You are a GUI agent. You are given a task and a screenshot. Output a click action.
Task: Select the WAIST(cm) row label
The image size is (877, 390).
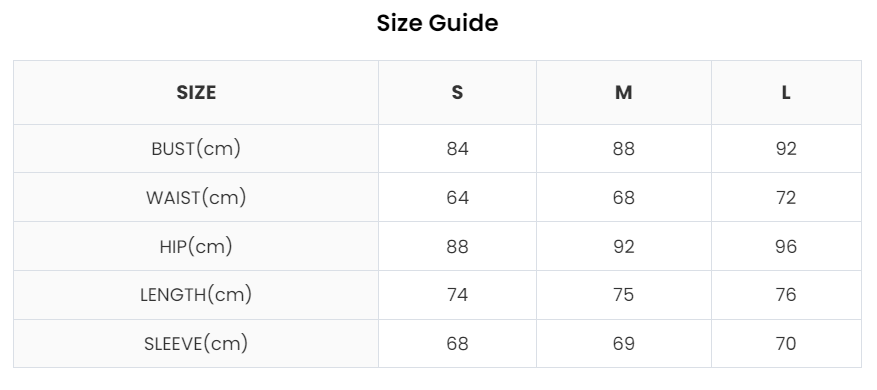click(x=196, y=198)
